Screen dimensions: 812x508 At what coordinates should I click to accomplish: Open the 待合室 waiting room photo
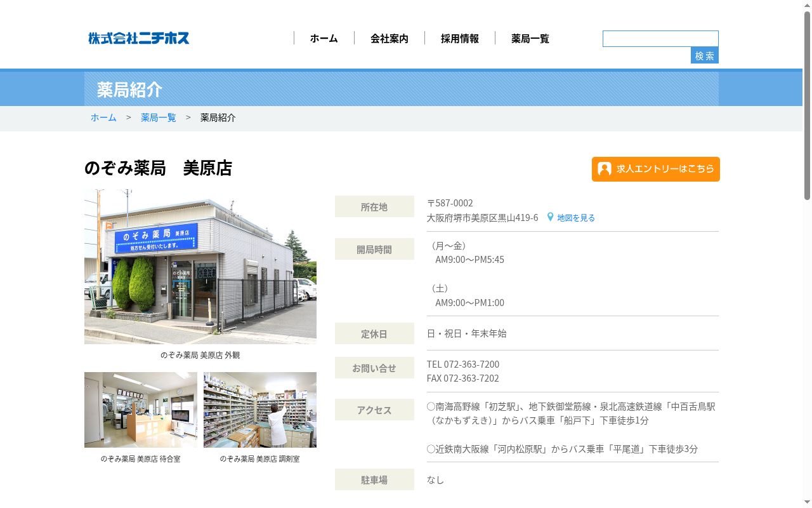pos(141,410)
